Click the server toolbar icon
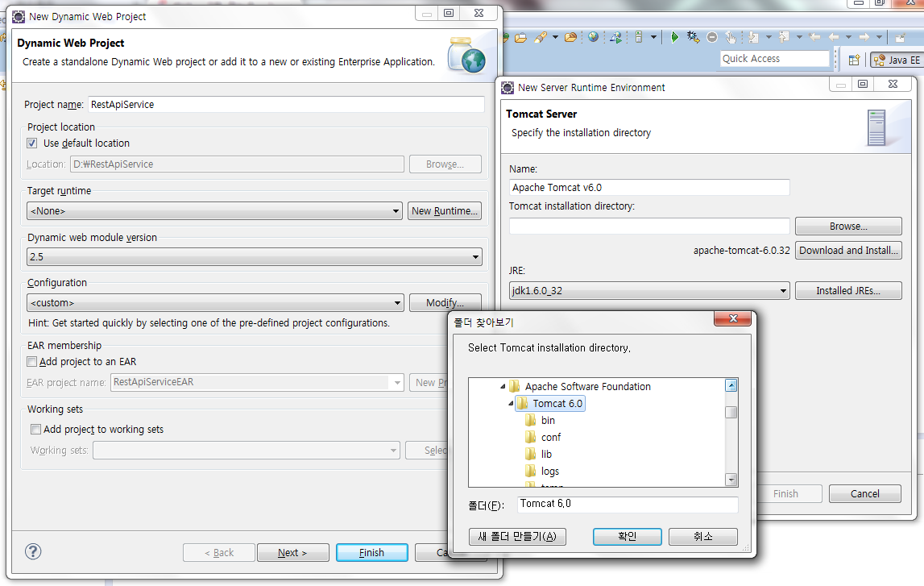This screenshot has height=586, width=924. coord(638,37)
